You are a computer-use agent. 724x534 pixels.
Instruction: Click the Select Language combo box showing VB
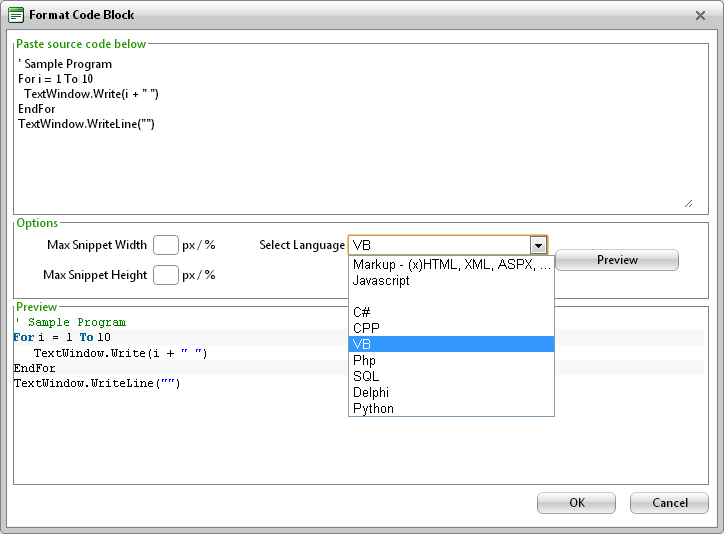[447, 245]
